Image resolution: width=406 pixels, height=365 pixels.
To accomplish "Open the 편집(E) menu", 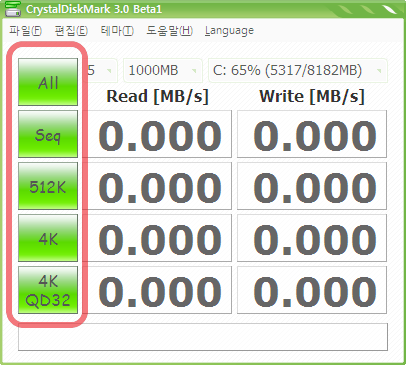I will pyautogui.click(x=71, y=31).
